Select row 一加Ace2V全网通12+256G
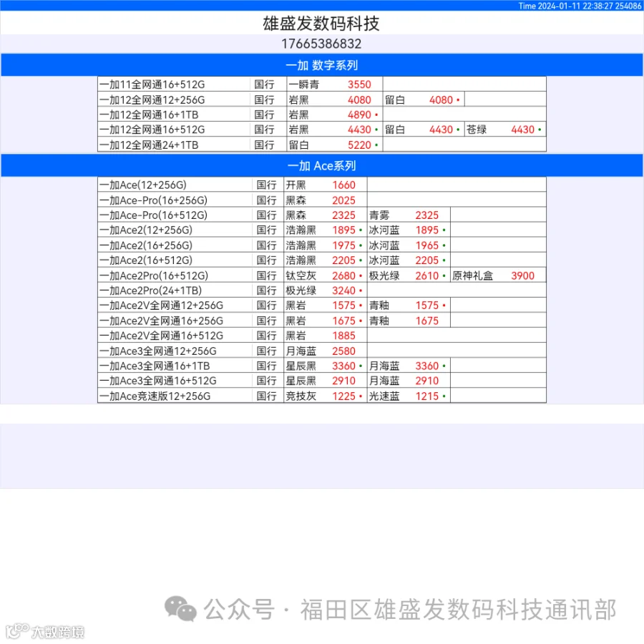This screenshot has width=644, height=644. pos(322,305)
